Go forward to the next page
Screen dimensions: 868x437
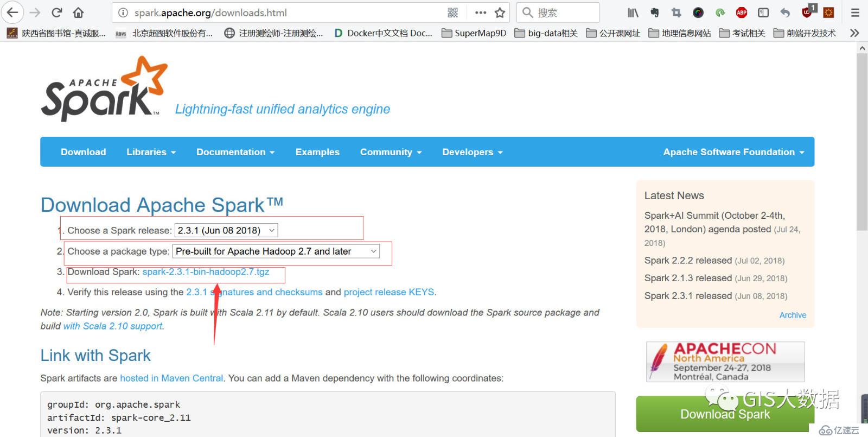pyautogui.click(x=35, y=12)
